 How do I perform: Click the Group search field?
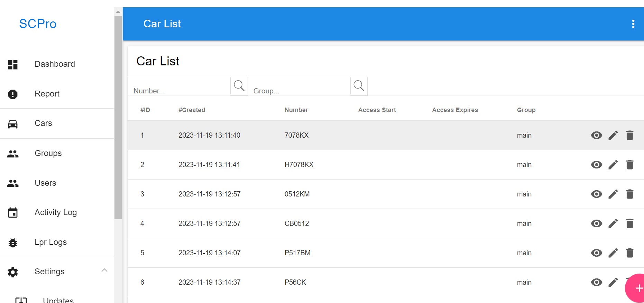pos(299,86)
